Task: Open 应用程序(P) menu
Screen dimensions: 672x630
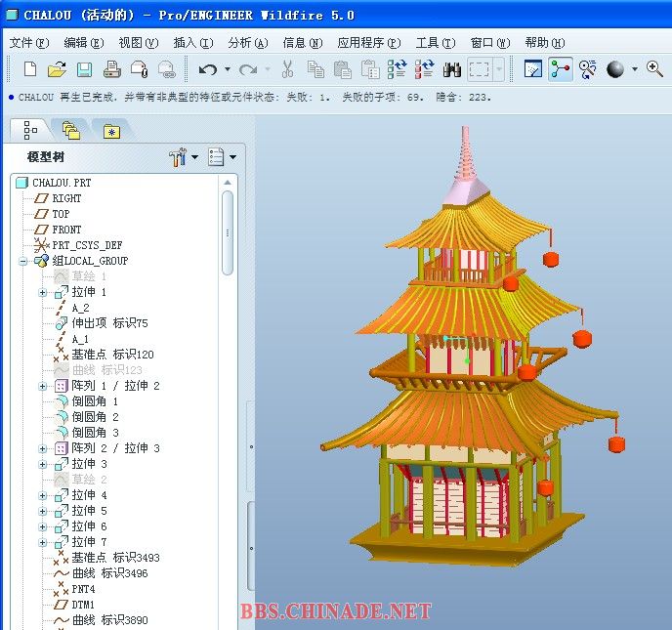Action: [x=369, y=43]
